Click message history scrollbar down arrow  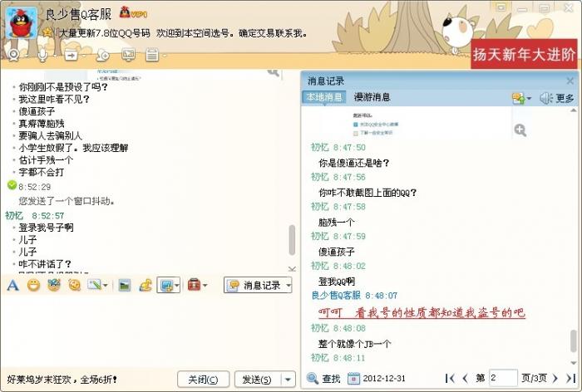pos(574,363)
